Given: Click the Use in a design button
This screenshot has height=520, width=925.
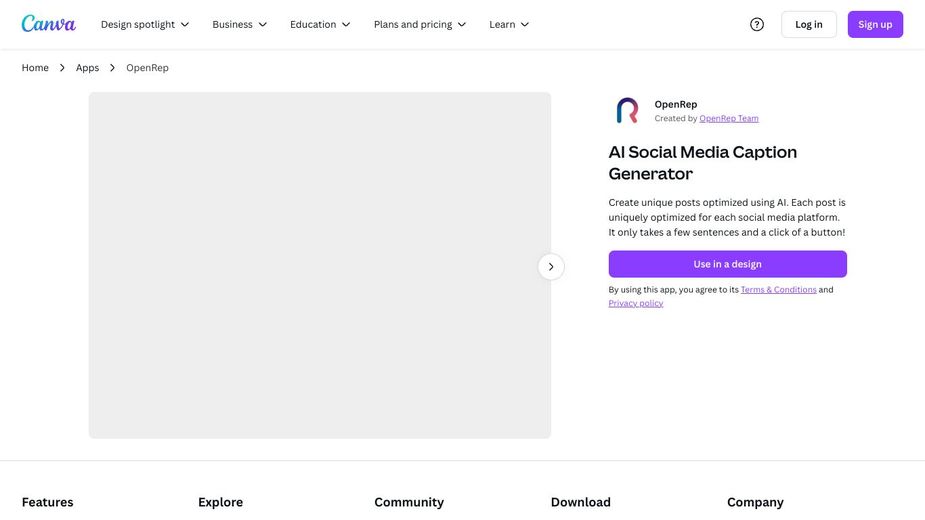Looking at the screenshot, I should point(727,264).
